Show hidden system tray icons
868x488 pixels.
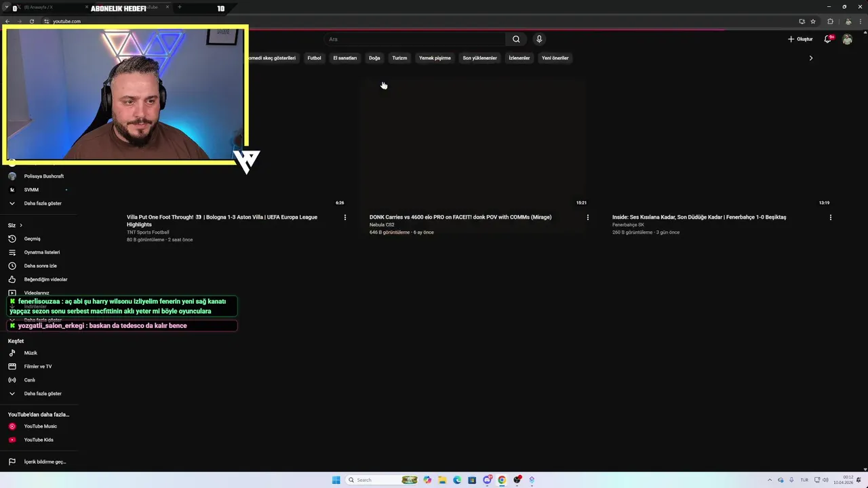(x=769, y=480)
